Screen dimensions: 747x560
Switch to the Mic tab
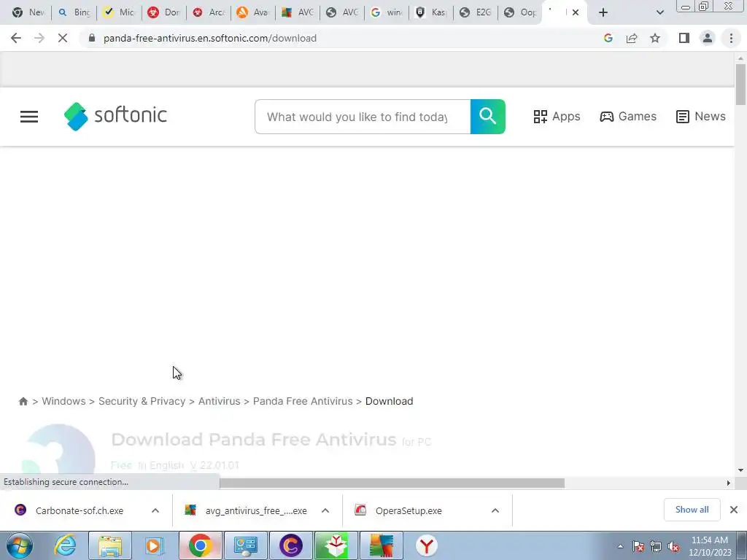(x=119, y=12)
